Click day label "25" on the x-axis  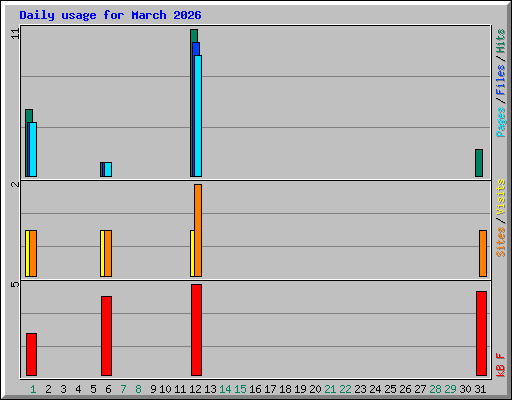pyautogui.click(x=390, y=389)
